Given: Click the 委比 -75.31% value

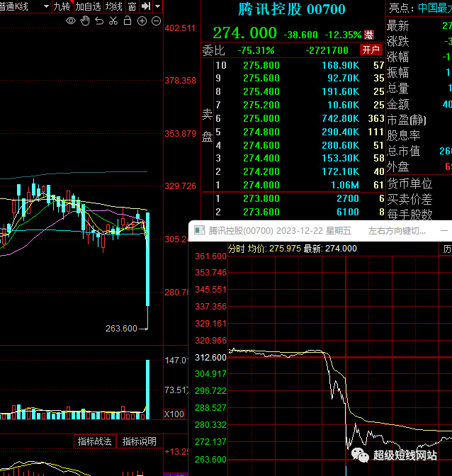Looking at the screenshot, I should click(256, 50).
